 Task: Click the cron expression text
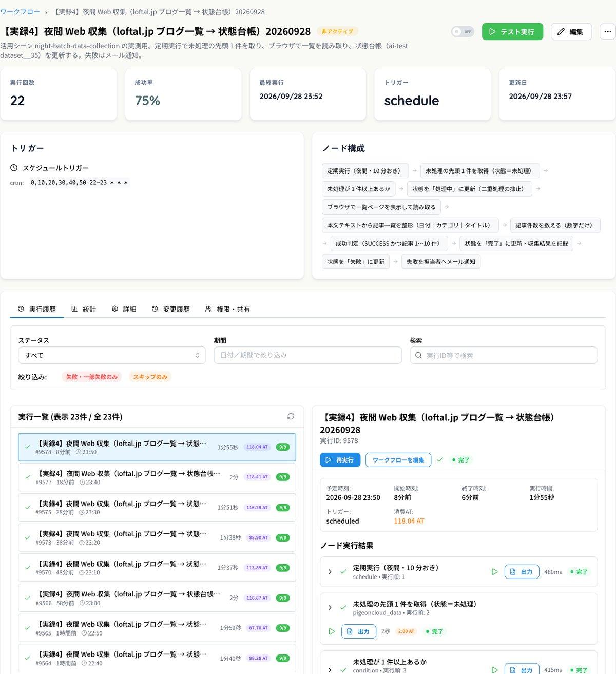click(x=79, y=183)
